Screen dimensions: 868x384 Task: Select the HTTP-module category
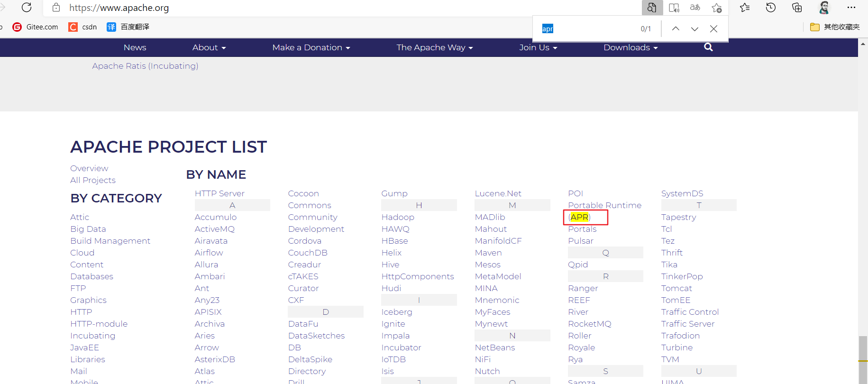pos(99,324)
